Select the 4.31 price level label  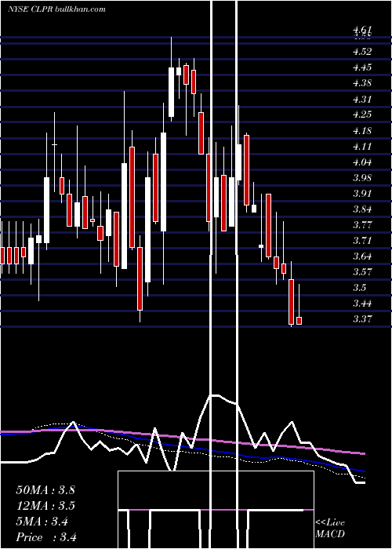pos(362,100)
